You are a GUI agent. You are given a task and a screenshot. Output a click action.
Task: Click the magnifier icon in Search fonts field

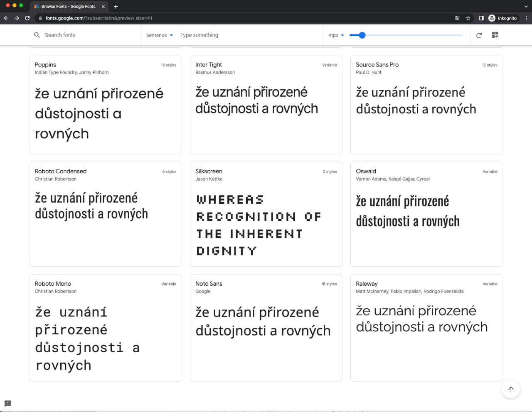(x=37, y=35)
